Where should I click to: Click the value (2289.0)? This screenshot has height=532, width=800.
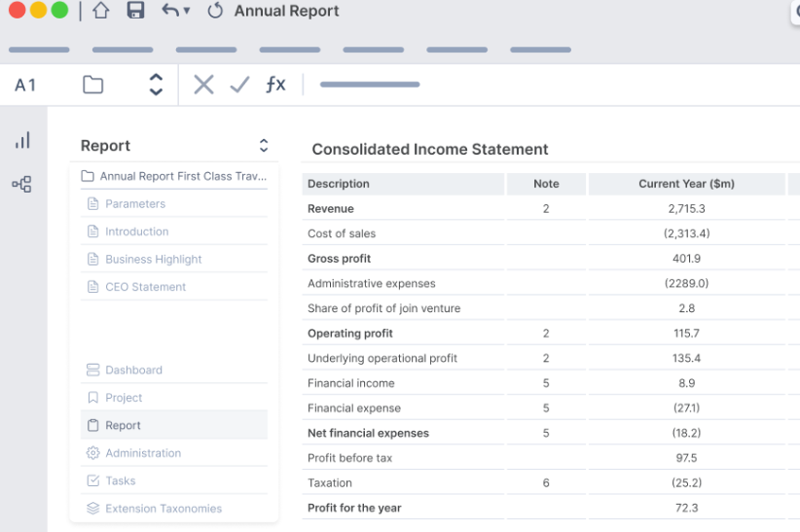point(686,284)
